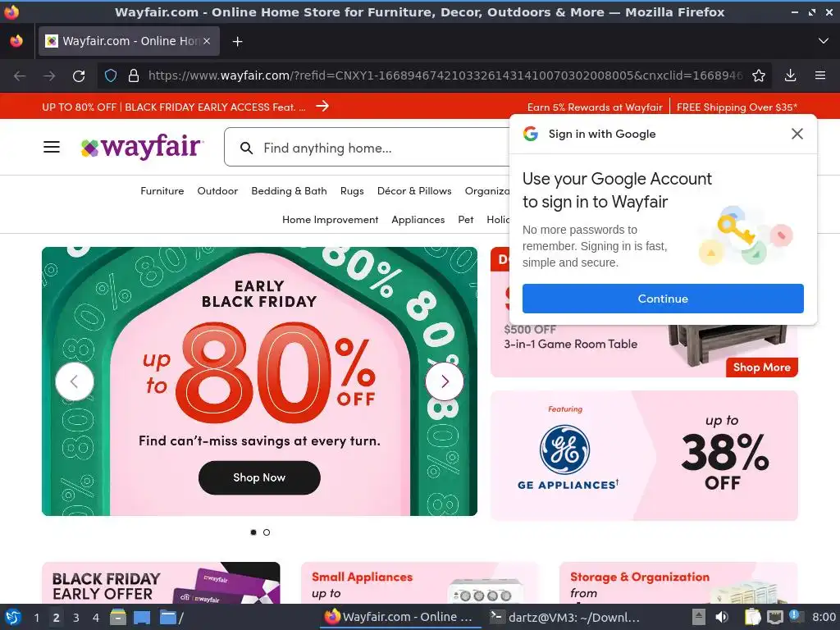Reload the current page

(x=79, y=75)
